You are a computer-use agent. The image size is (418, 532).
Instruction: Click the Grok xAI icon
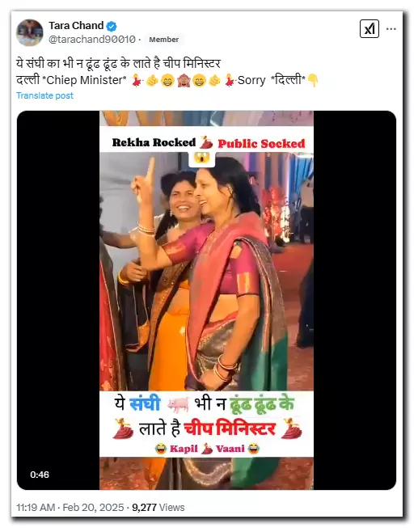pos(369,29)
